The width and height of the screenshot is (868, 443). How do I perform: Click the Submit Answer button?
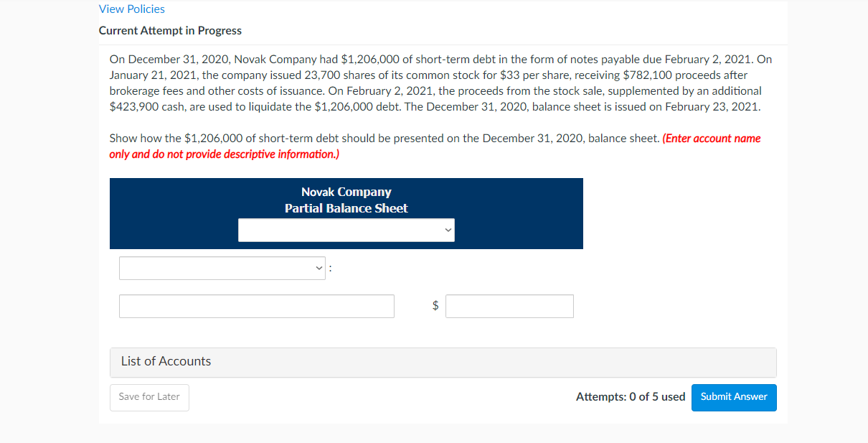click(734, 397)
